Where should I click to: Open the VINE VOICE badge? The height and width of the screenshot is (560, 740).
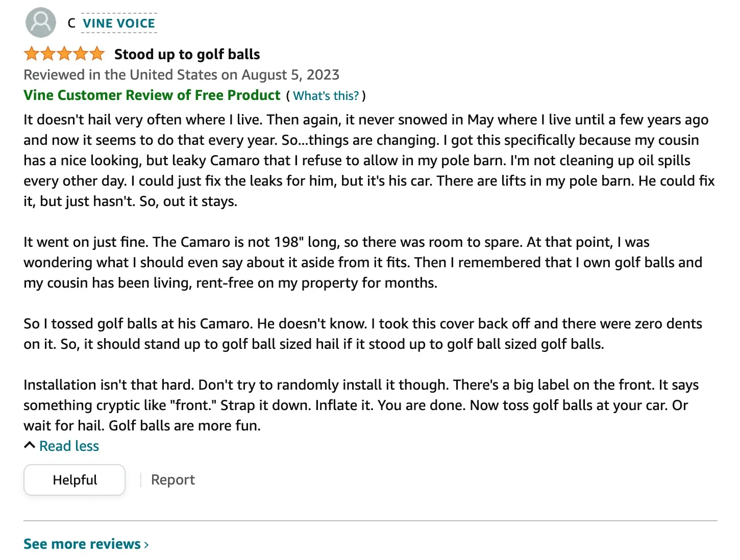pyautogui.click(x=119, y=23)
